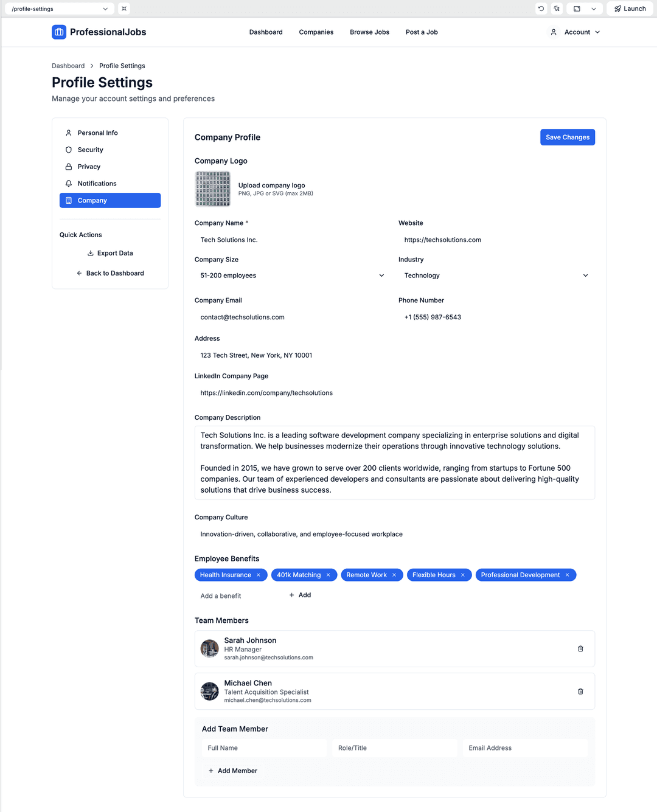
Task: Expand the Industry dropdown
Action: click(x=496, y=276)
